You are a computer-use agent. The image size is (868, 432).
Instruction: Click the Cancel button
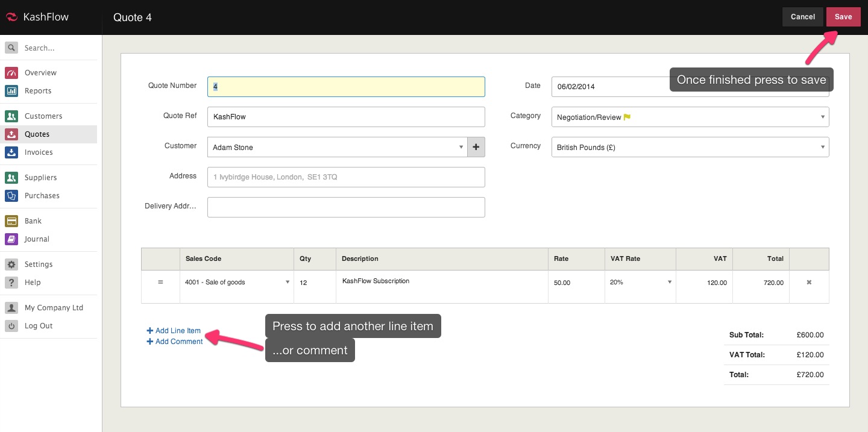tap(802, 17)
